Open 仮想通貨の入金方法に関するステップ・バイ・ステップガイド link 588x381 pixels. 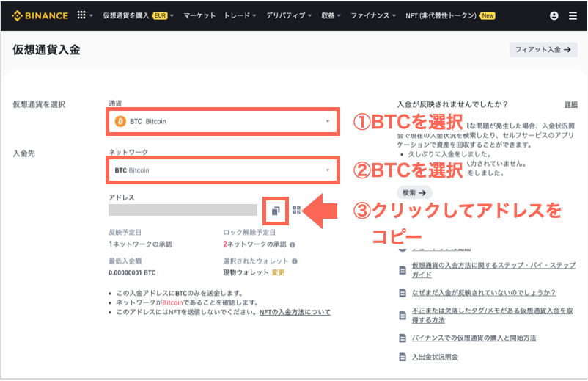click(x=493, y=270)
